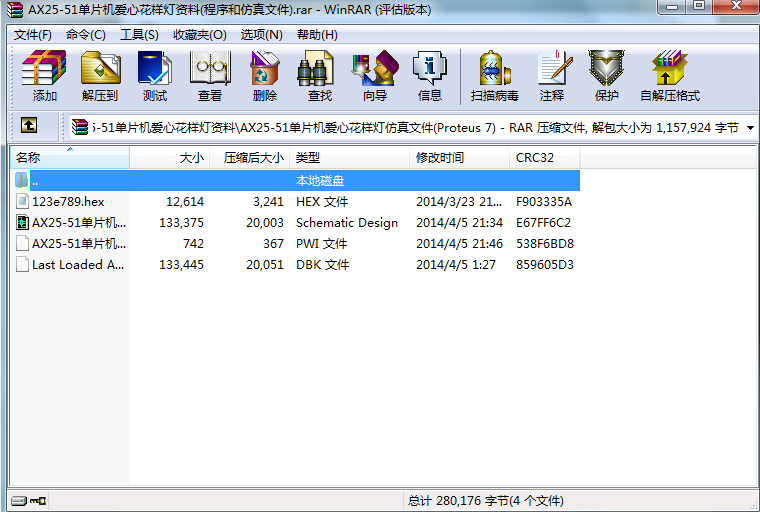Click the Schematic Design file icon
This screenshot has height=512, width=760.
pos(22,223)
